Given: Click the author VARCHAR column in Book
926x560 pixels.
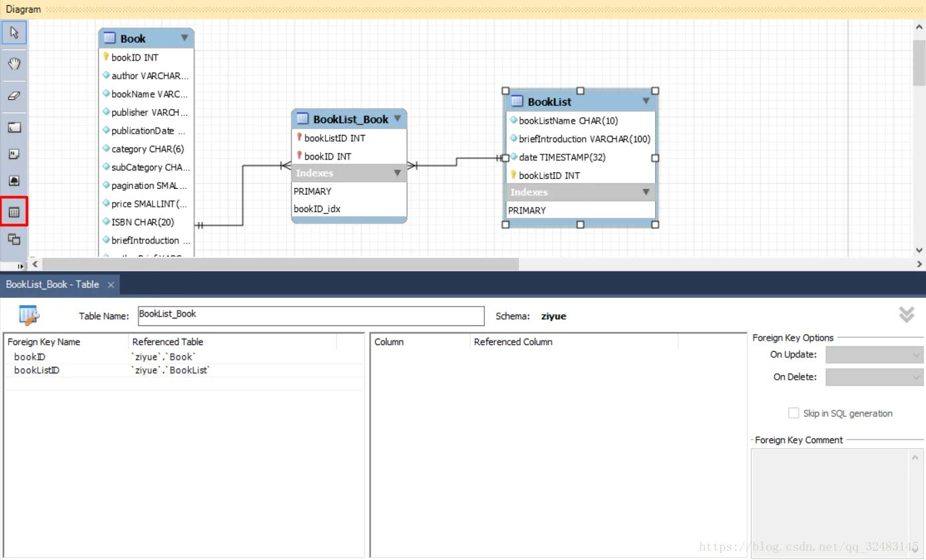Looking at the screenshot, I should pyautogui.click(x=146, y=76).
